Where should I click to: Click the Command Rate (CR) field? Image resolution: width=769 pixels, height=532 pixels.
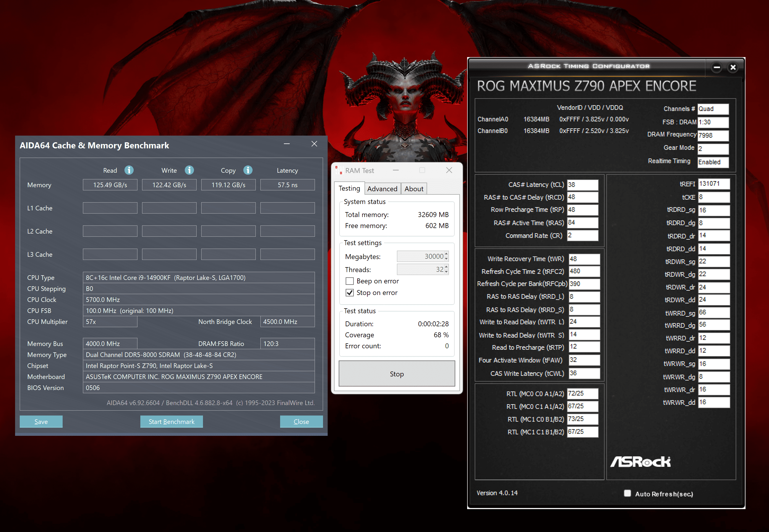point(583,235)
